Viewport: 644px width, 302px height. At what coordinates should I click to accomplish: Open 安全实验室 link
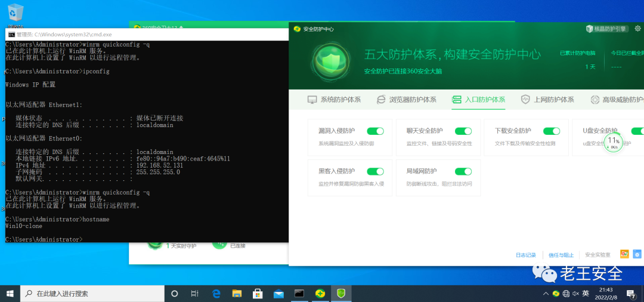coord(597,255)
